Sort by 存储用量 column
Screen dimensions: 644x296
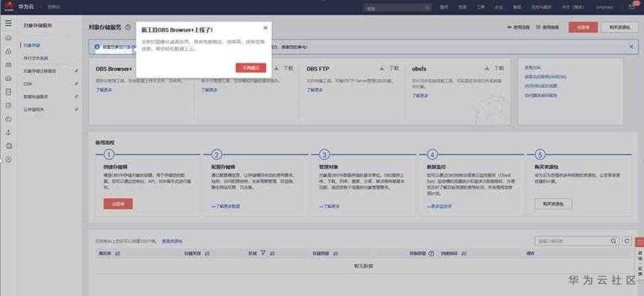pos(336,253)
